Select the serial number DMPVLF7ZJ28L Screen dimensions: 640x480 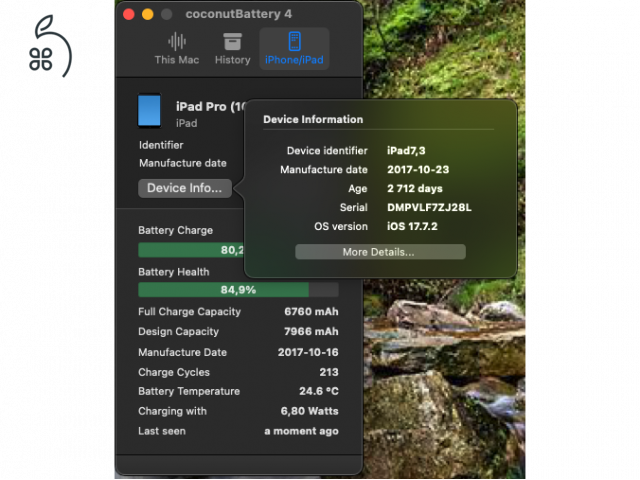click(429, 207)
